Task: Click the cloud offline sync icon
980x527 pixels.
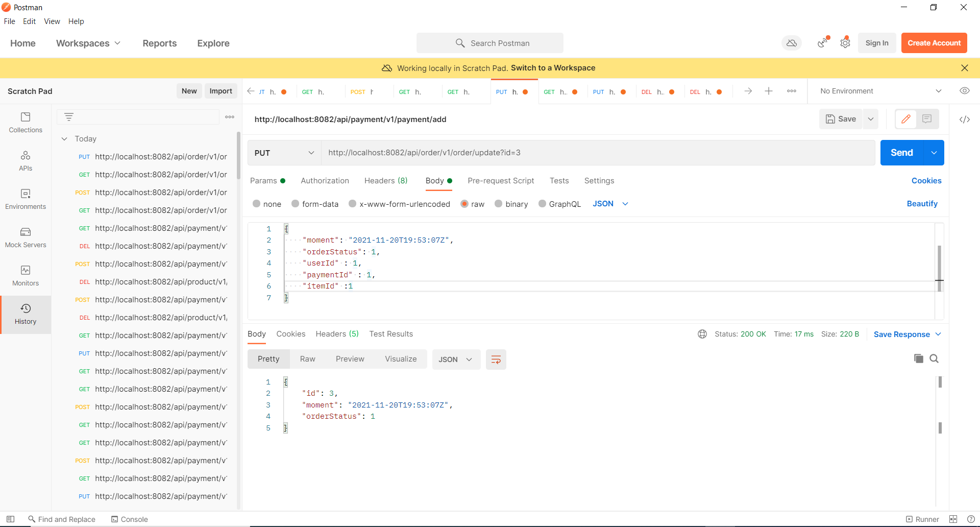Action: [x=792, y=43]
